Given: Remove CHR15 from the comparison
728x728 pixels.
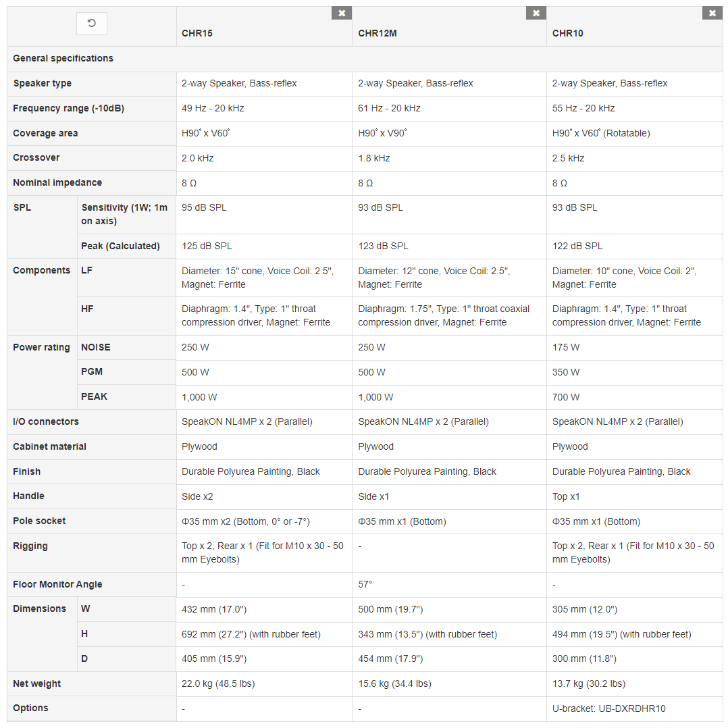Looking at the screenshot, I should coord(342,13).
